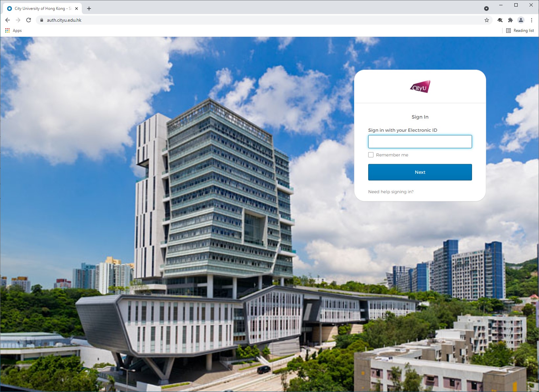Bookmark this page with the star icon
Screen dimensions: 539x392
(x=487, y=20)
